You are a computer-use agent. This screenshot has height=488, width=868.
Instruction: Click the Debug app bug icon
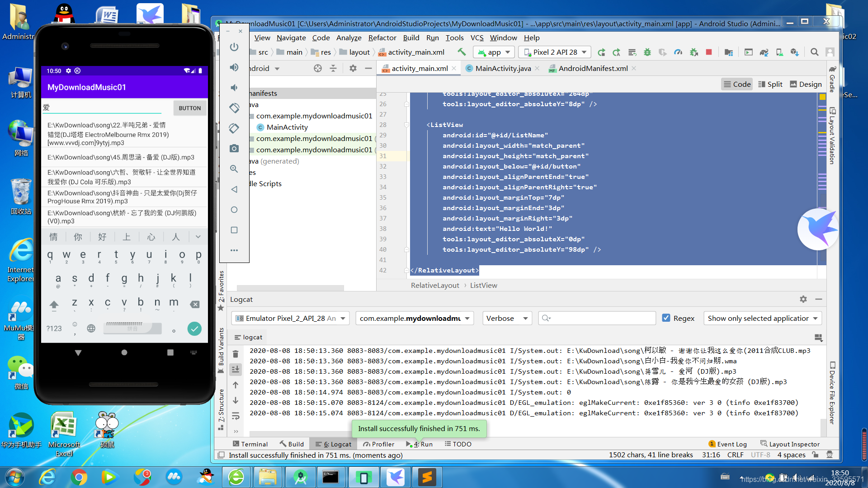[647, 52]
